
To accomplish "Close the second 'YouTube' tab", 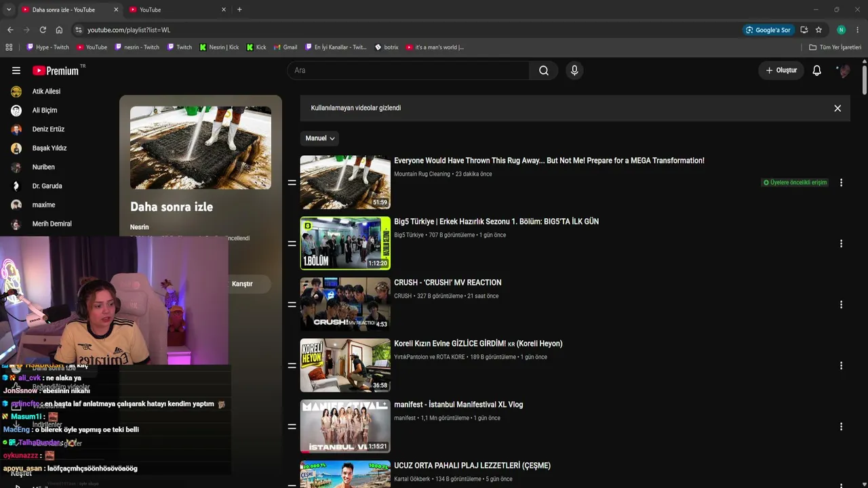I will 224,9.
